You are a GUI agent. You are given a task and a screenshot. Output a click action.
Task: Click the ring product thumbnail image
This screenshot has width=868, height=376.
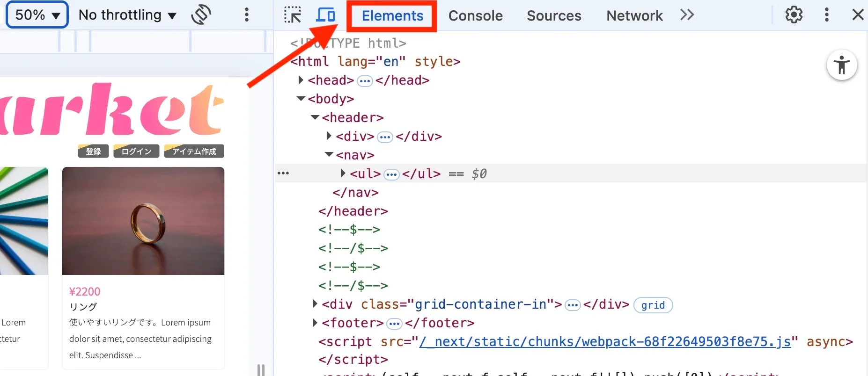click(x=143, y=221)
